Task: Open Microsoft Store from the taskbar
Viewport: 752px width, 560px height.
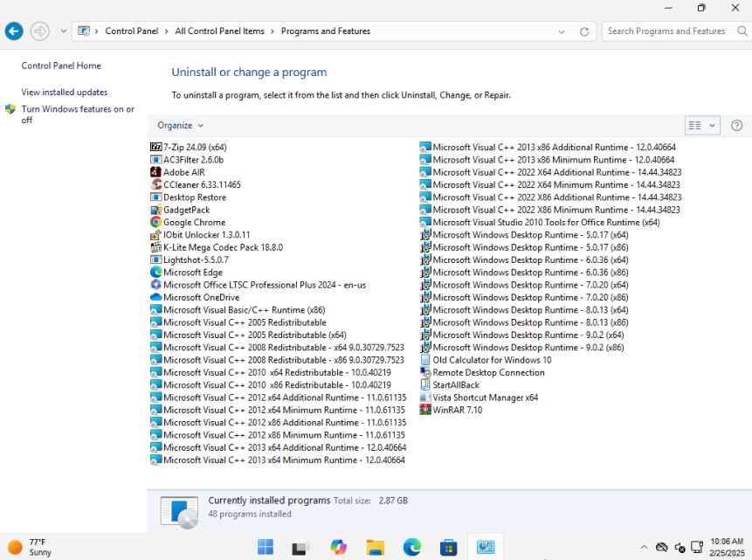Action: (448, 547)
